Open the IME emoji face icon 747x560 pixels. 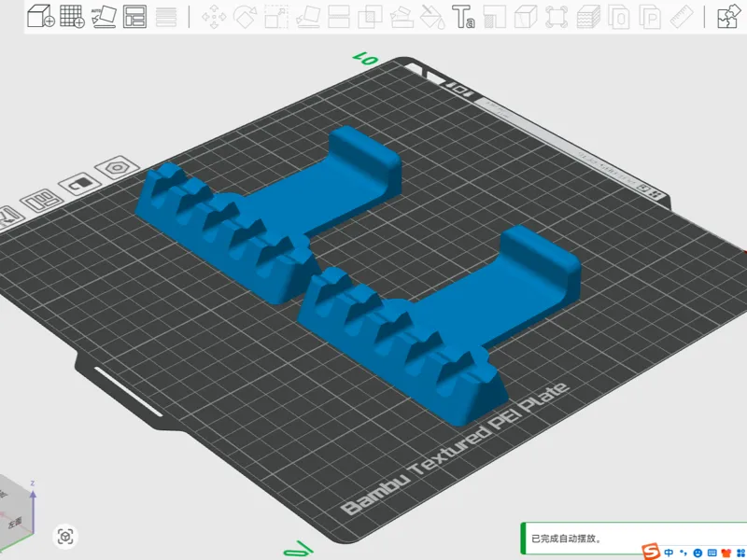(698, 553)
